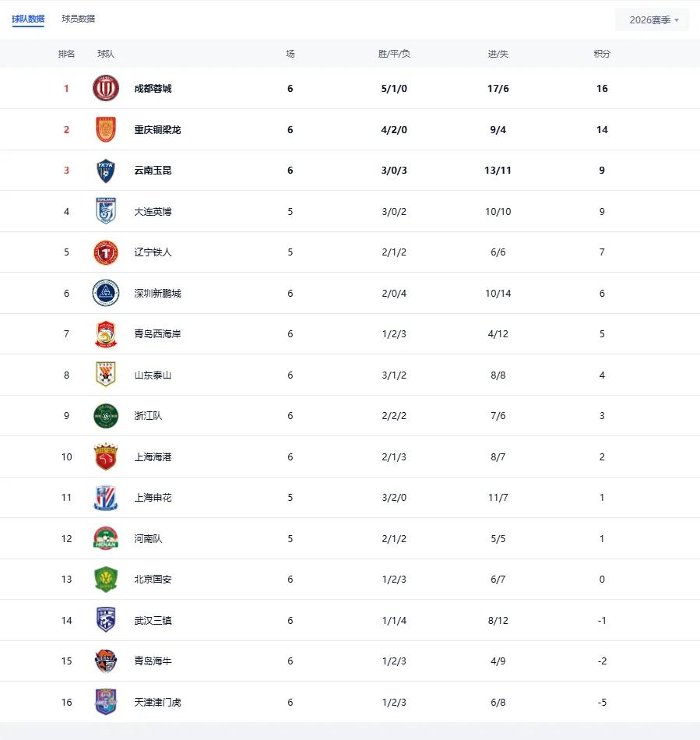Click the 上海申花 team crest
700x740 pixels.
click(x=106, y=498)
